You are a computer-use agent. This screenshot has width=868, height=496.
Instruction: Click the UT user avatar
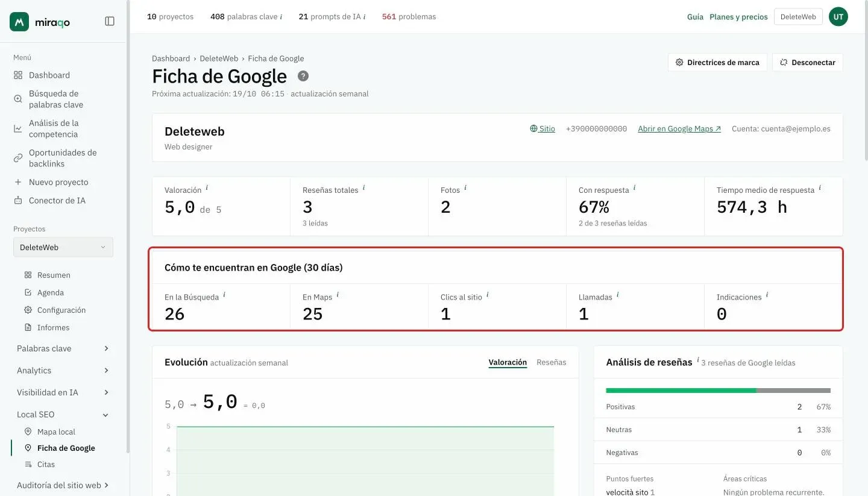838,17
